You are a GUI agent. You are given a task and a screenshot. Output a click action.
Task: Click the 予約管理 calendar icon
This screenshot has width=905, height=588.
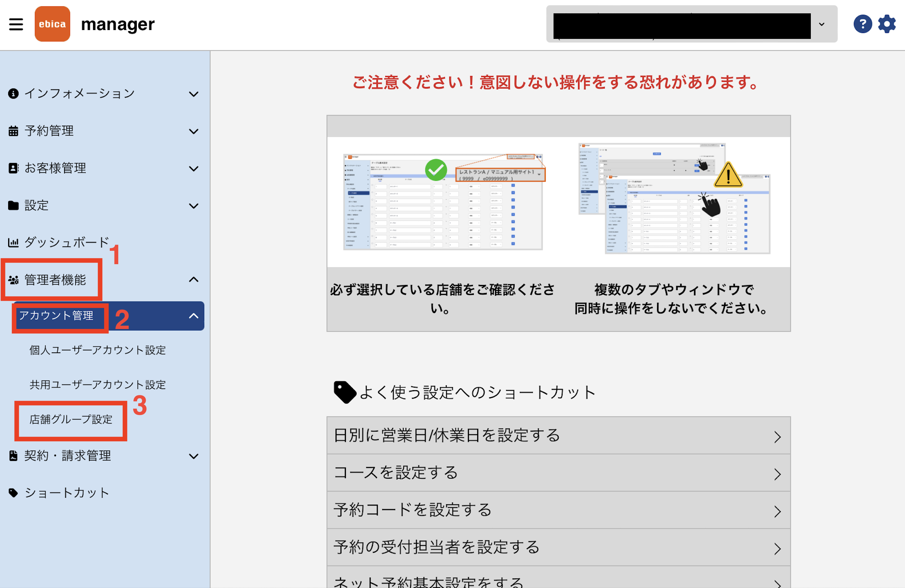click(x=13, y=131)
